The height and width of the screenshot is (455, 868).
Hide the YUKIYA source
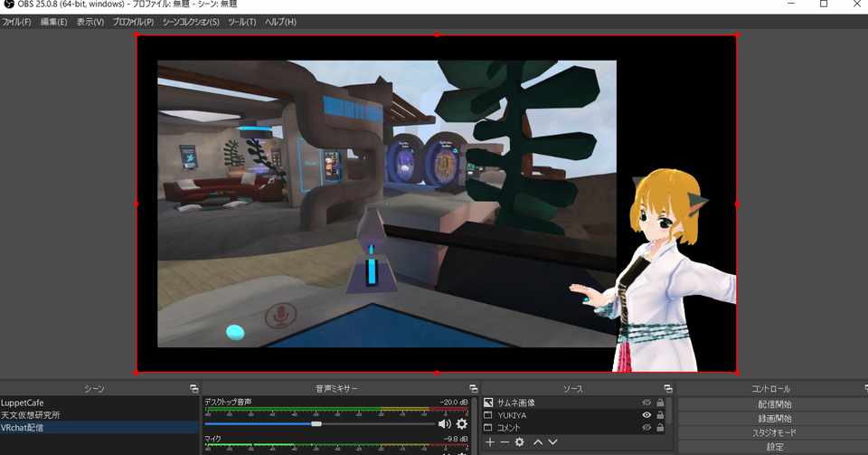click(x=646, y=414)
